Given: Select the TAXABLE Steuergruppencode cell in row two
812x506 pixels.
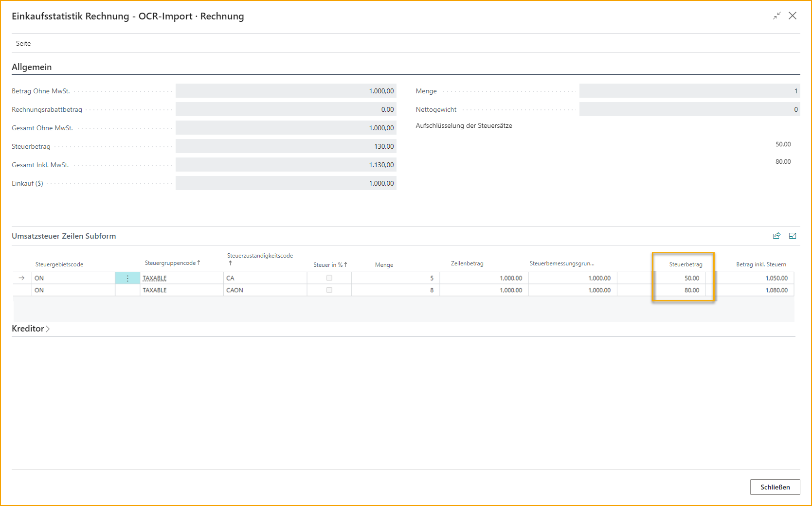Looking at the screenshot, I should [x=155, y=290].
